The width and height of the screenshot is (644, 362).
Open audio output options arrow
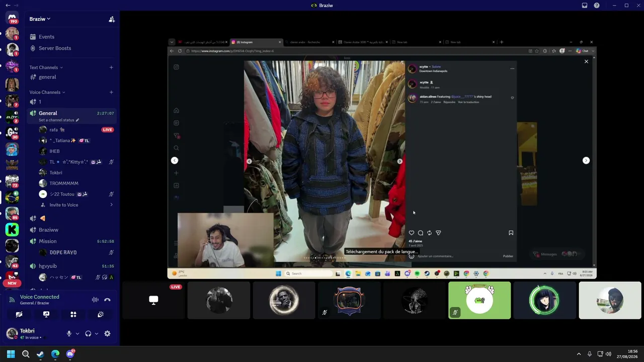point(96,334)
